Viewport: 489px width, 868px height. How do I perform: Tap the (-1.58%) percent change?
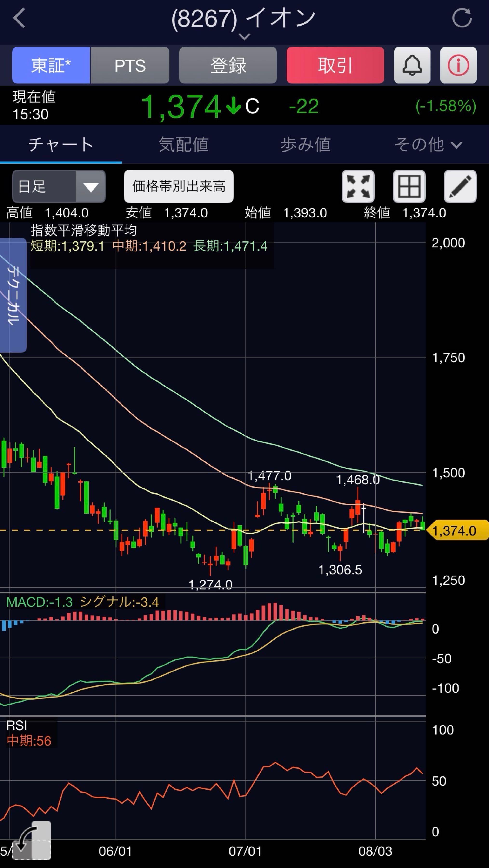[446, 106]
